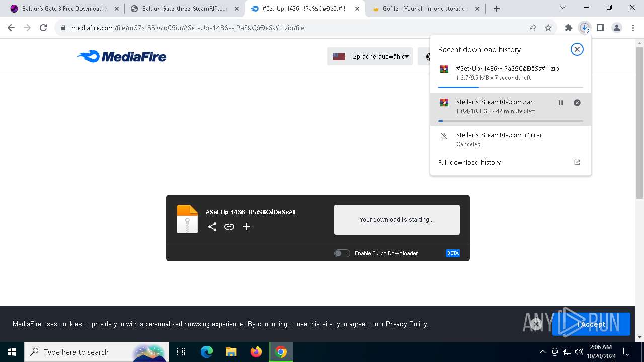
Task: Open File Explorer from taskbar
Action: 231,352
